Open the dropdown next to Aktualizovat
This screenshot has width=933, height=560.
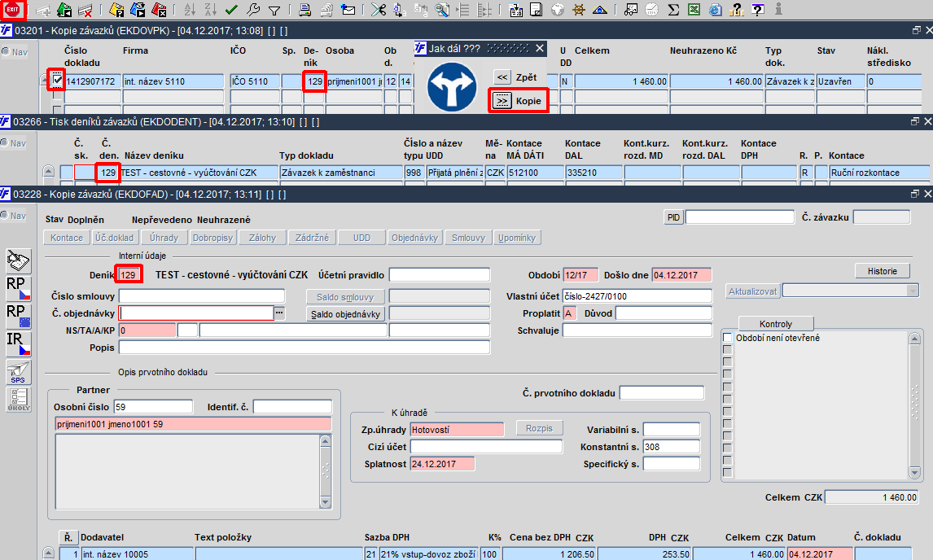click(x=913, y=291)
